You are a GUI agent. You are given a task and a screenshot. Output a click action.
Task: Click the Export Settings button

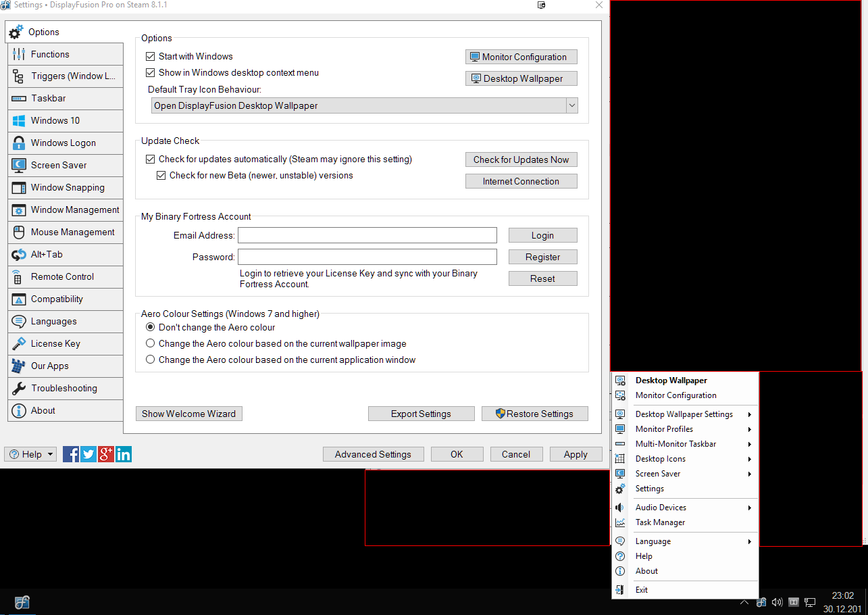pyautogui.click(x=422, y=414)
